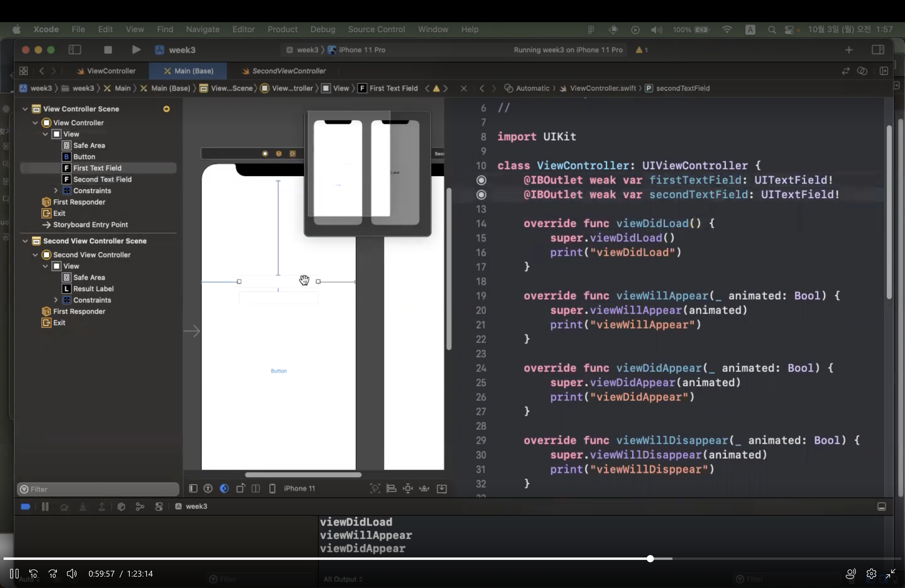Click the iPhone 11 device selector

click(x=299, y=488)
